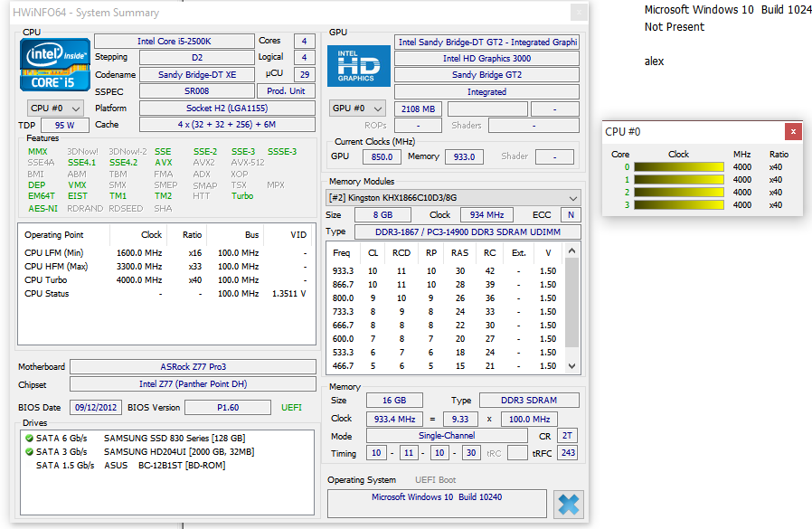Click the memory timings scrollbar thumb
The image size is (812, 529).
pos(571,302)
